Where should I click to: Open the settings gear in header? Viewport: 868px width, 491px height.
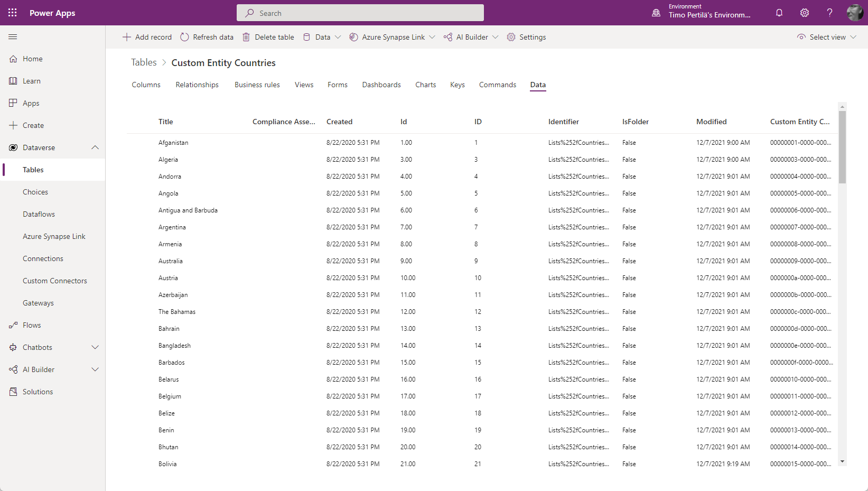coord(805,13)
